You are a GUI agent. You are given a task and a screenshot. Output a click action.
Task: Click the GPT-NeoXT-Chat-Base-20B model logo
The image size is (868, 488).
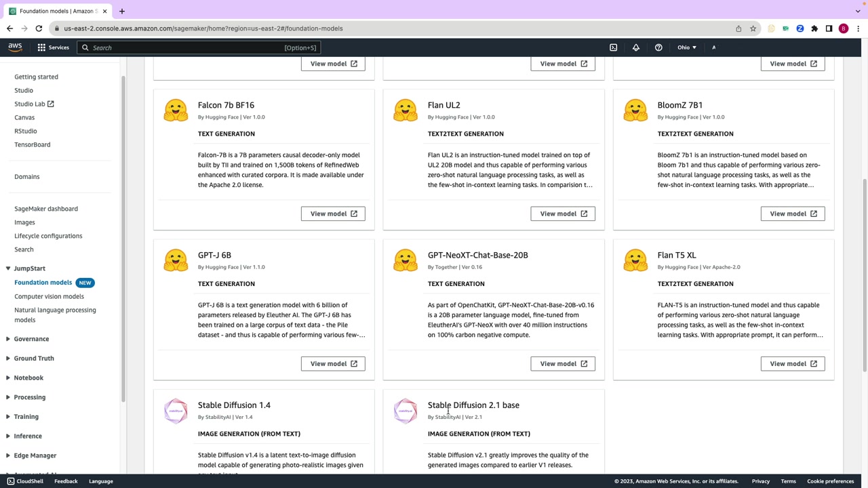(406, 260)
